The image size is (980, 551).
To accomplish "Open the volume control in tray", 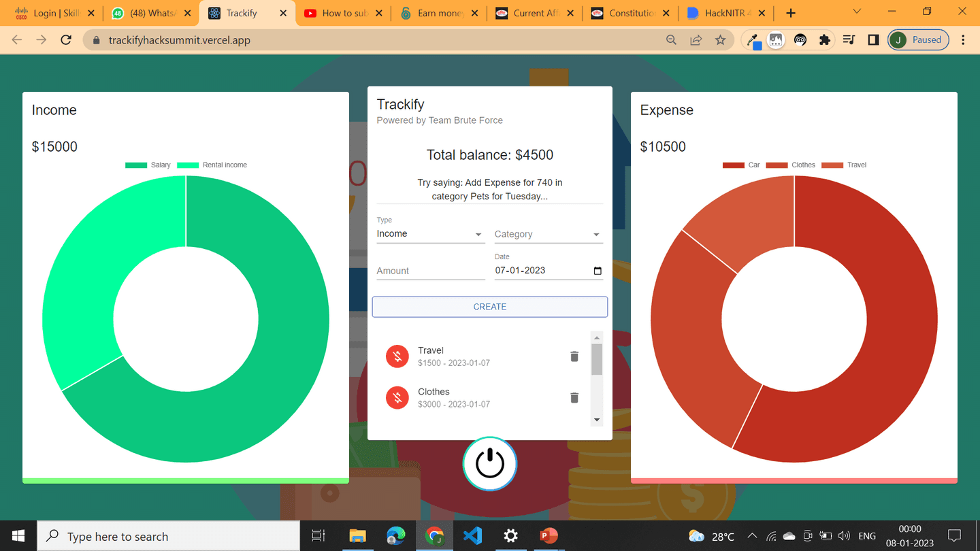I will [845, 536].
